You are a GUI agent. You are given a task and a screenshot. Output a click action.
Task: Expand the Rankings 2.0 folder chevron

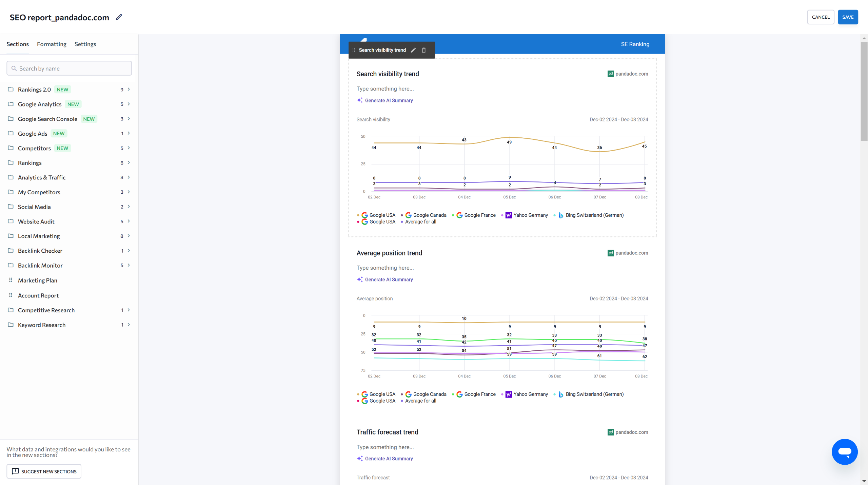(129, 90)
